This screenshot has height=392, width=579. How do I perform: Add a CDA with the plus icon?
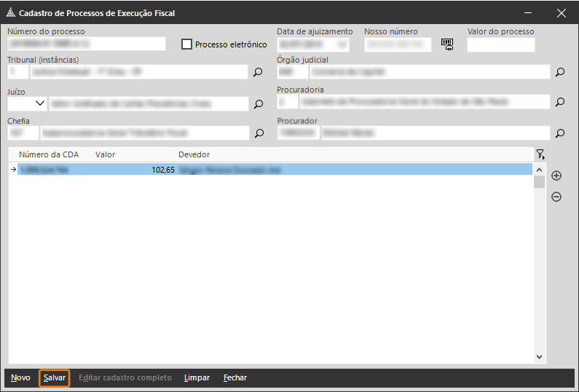556,176
